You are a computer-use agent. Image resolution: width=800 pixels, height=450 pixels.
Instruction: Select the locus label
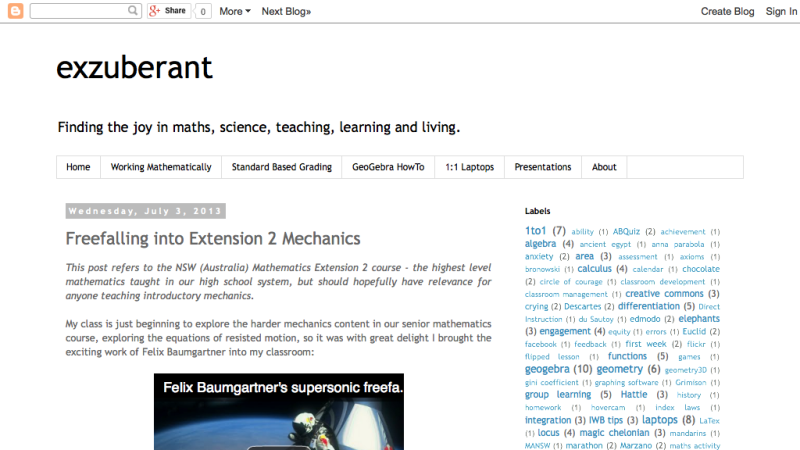coord(548,433)
